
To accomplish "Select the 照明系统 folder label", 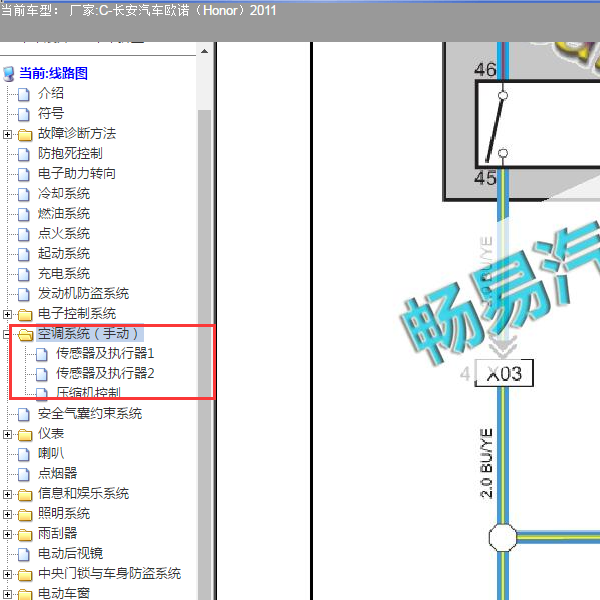I will [x=64, y=513].
